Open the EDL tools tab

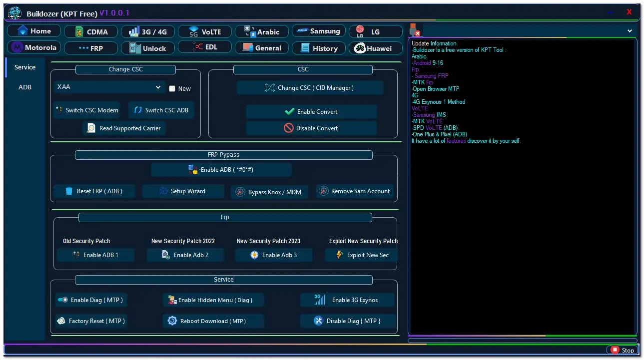(x=205, y=47)
